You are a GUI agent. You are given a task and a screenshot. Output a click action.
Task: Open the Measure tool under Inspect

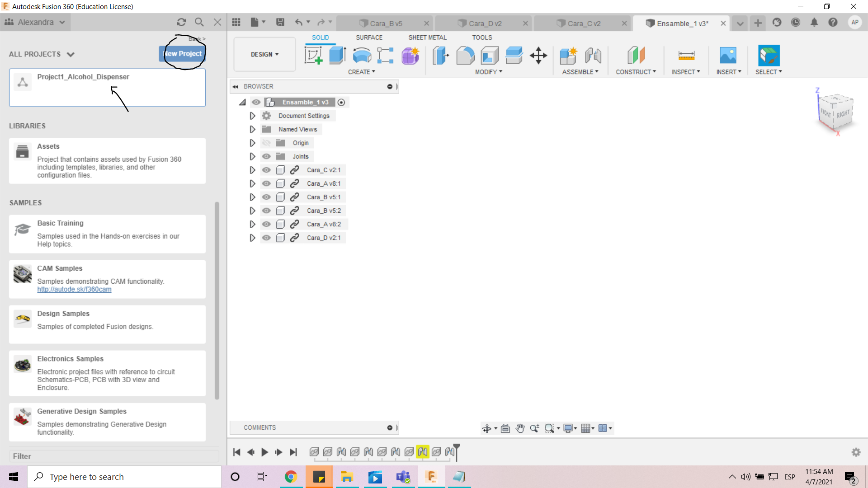pyautogui.click(x=686, y=56)
